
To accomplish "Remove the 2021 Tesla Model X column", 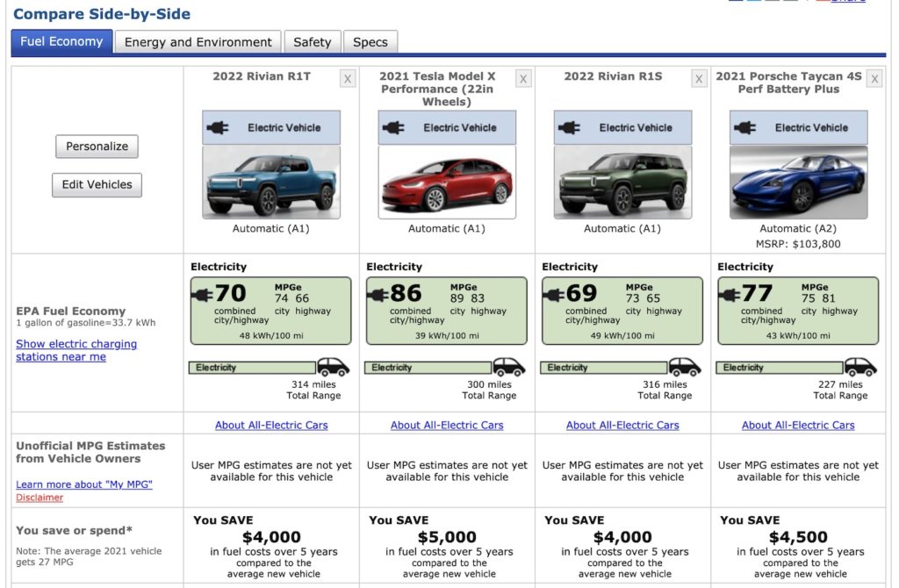I will 523,79.
